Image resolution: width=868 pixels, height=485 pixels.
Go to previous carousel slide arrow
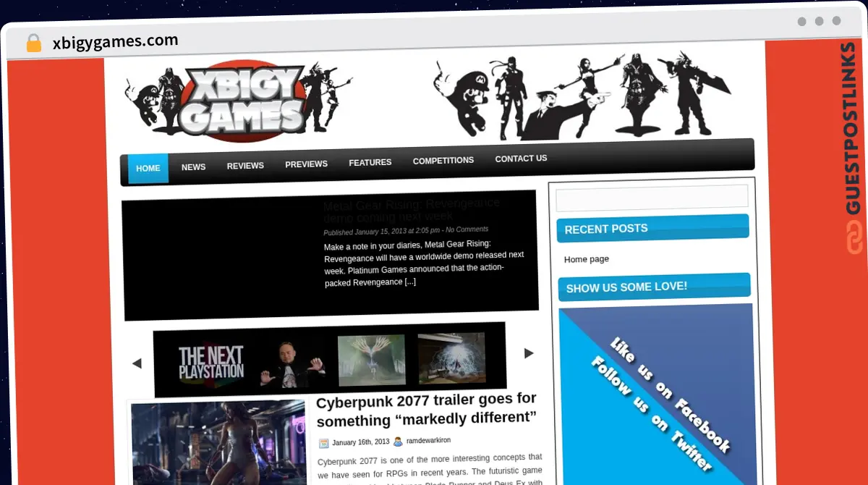click(137, 363)
